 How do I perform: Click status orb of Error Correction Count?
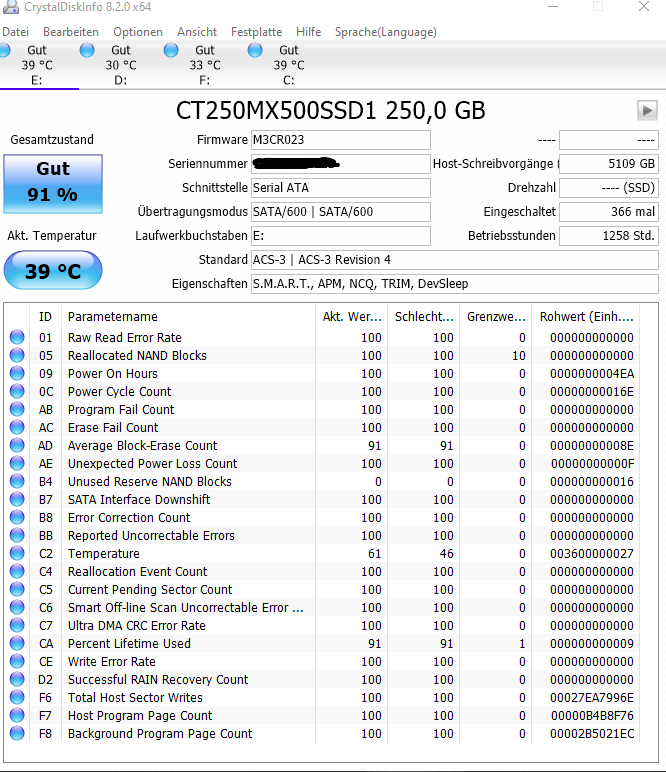17,517
